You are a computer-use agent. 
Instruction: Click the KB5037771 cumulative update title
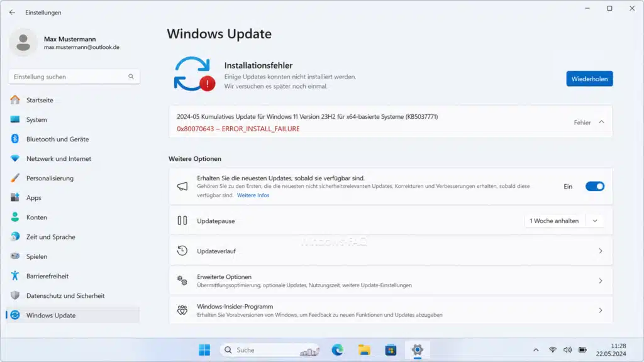click(x=307, y=116)
